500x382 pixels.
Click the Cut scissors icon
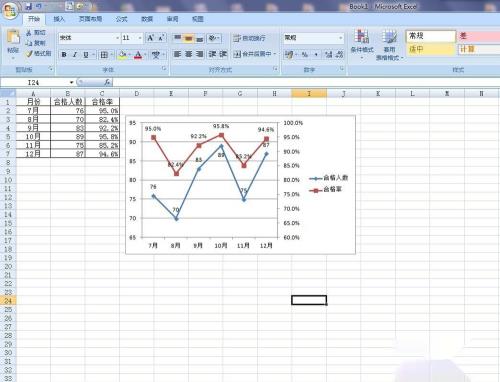coord(29,33)
